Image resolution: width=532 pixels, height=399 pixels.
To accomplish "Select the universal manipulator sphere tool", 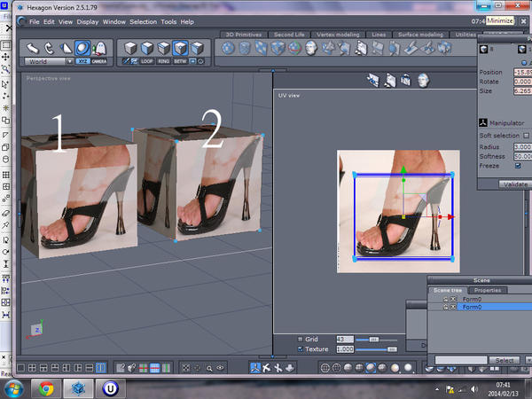I will (x=82, y=49).
